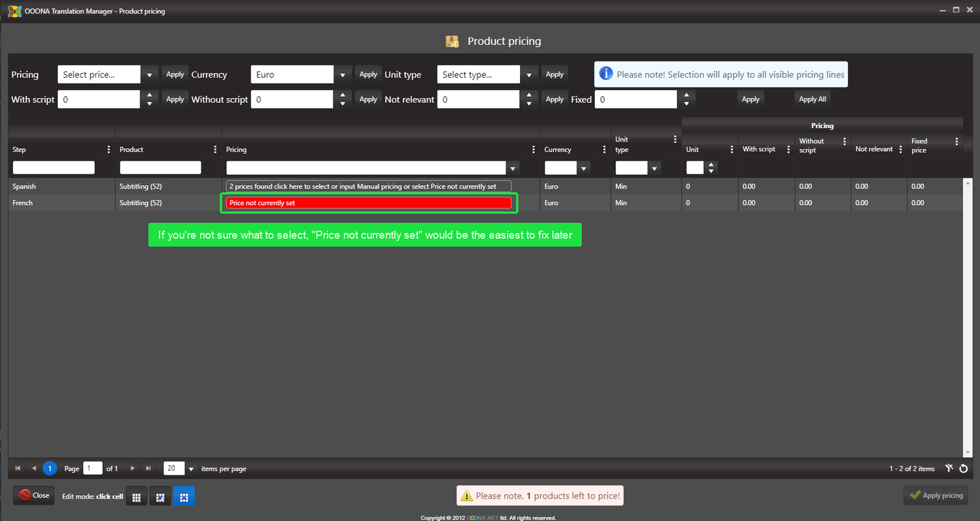Viewport: 980px width, 521px height.
Task: Click the Apply pricing button
Action: [936, 496]
